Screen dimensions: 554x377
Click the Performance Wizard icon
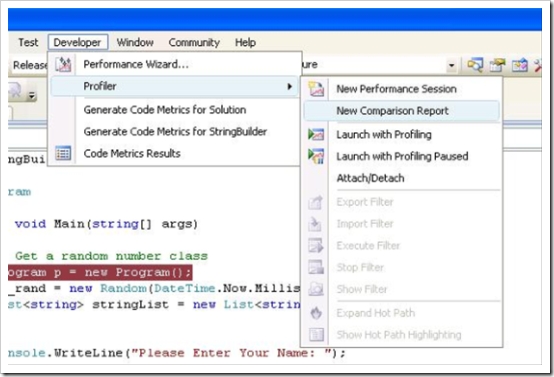click(63, 64)
